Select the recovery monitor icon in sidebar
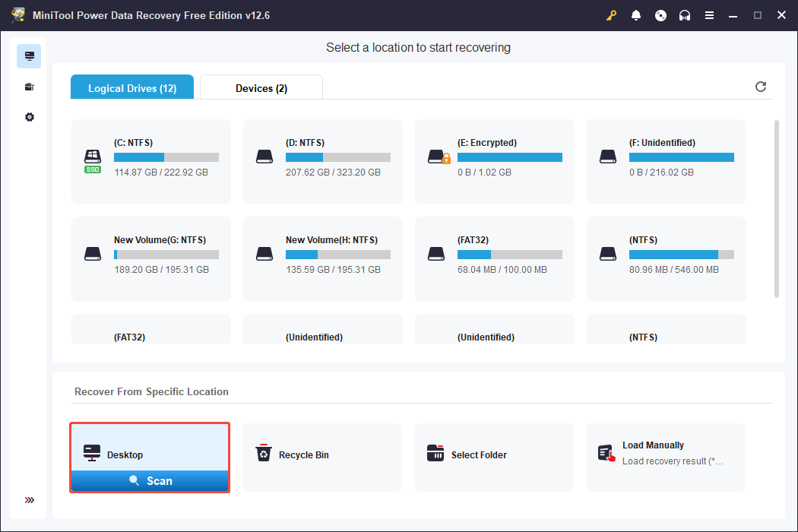This screenshot has height=532, width=798. tap(29, 56)
